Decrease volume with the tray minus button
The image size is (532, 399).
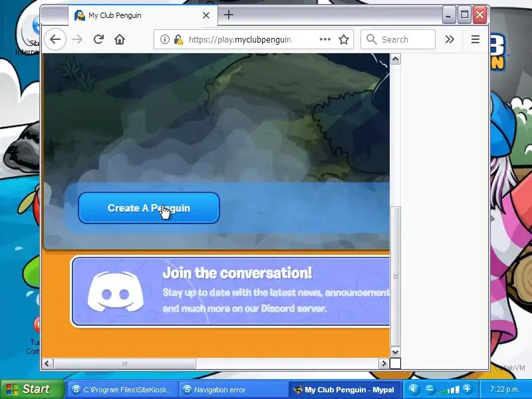pos(430,389)
